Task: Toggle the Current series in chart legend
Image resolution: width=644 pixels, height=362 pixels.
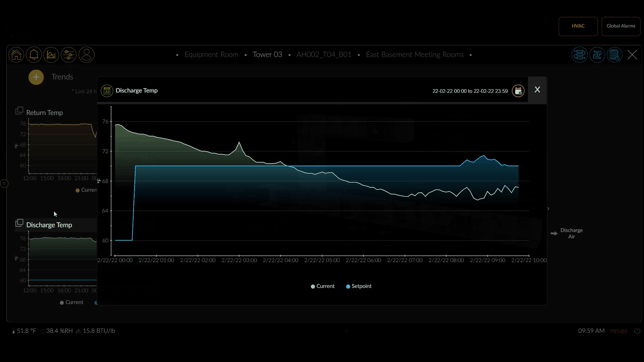Action: pyautogui.click(x=322, y=286)
